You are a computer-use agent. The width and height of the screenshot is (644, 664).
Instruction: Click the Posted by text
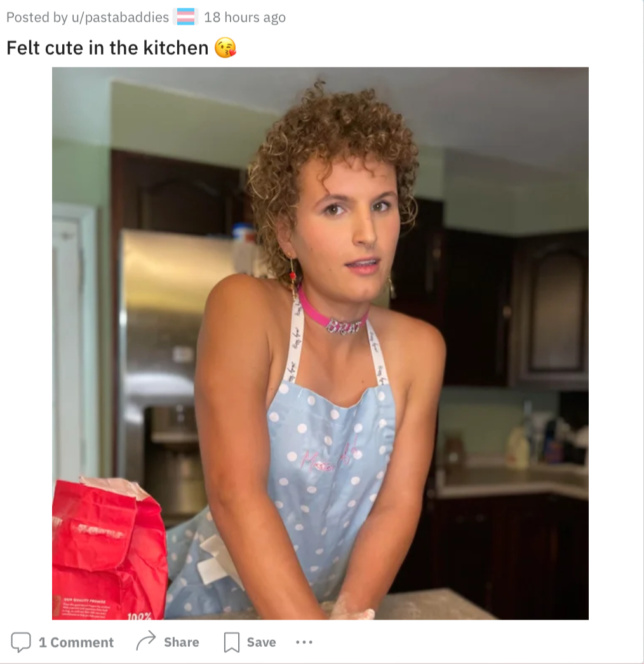pos(37,17)
